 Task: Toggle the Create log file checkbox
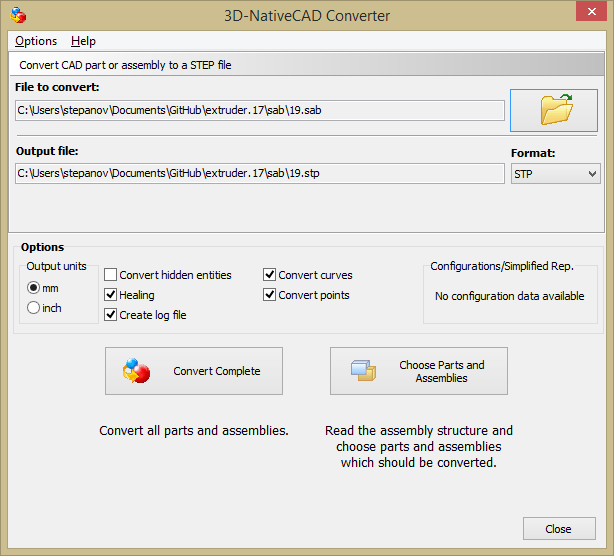[x=111, y=315]
